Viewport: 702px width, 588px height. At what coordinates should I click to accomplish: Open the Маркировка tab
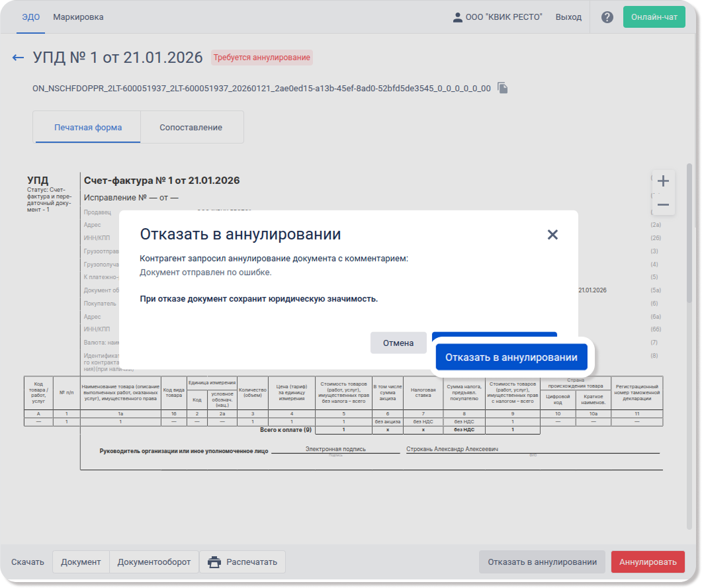point(78,17)
